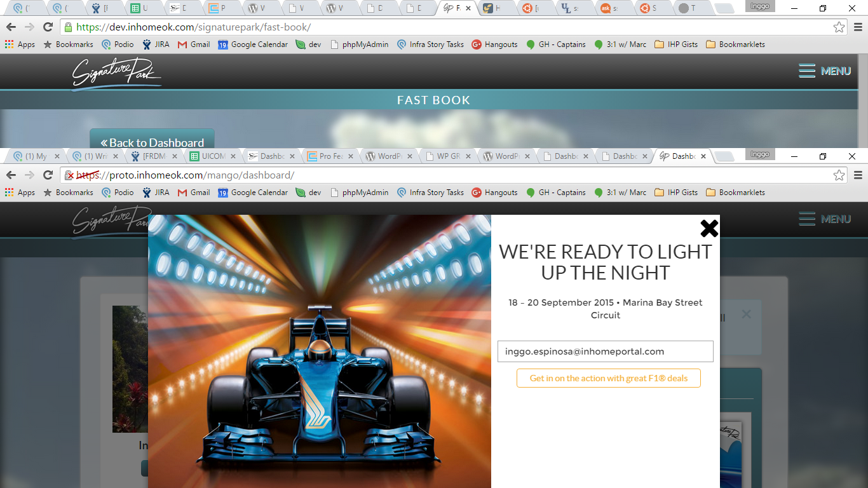Go back in the proto.inhomeok window
This screenshot has height=488, width=868.
(x=11, y=175)
